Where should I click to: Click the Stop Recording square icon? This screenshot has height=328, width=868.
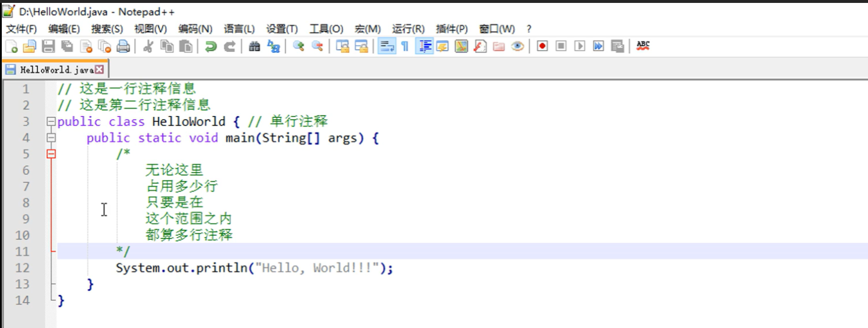tap(561, 46)
